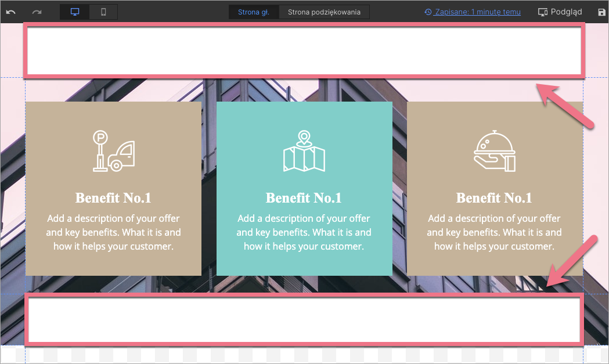Image resolution: width=609 pixels, height=364 pixels.
Task: Switch to desktop view mode
Action: (x=75, y=12)
